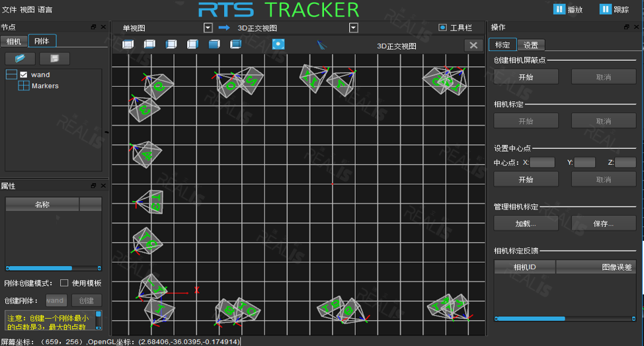Screen dimensions: 644x346
Task: Close the 操作 panel
Action: pos(636,26)
